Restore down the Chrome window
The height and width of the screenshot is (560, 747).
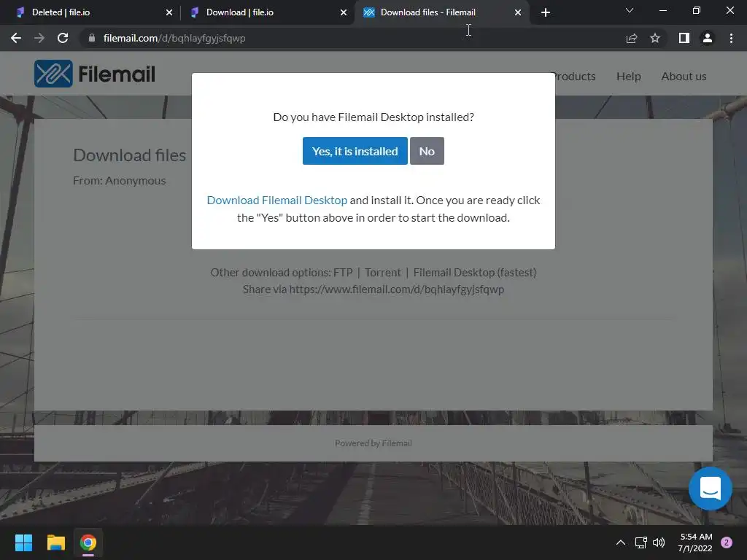pyautogui.click(x=697, y=10)
